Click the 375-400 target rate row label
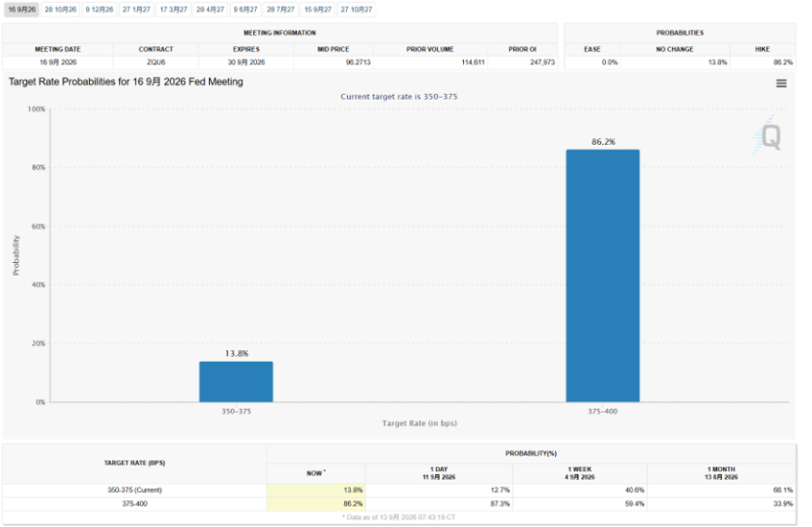Image resolution: width=812 pixels, height=527 pixels. click(135, 504)
